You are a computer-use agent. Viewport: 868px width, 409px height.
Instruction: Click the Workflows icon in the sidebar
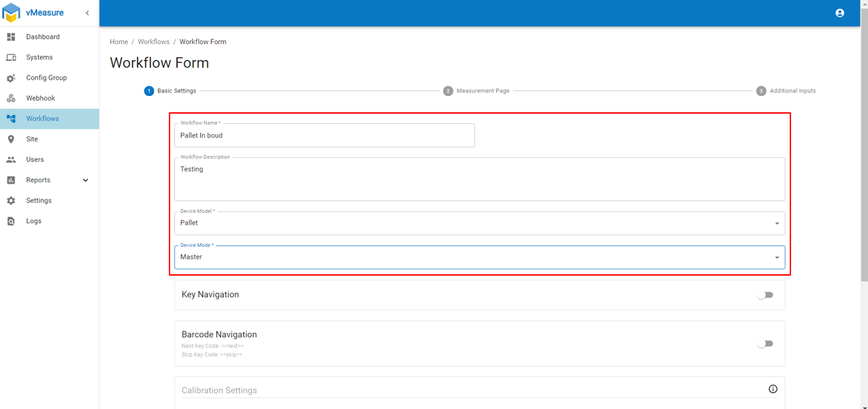(x=11, y=118)
